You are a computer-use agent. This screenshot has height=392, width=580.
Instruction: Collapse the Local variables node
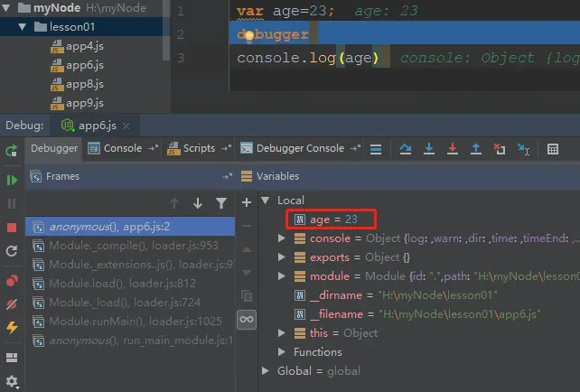tap(266, 201)
